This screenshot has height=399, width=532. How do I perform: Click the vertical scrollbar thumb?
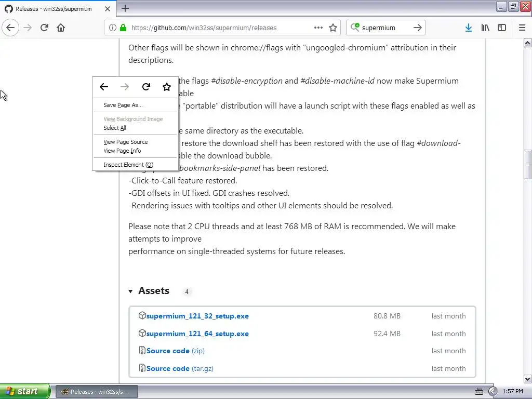527,164
